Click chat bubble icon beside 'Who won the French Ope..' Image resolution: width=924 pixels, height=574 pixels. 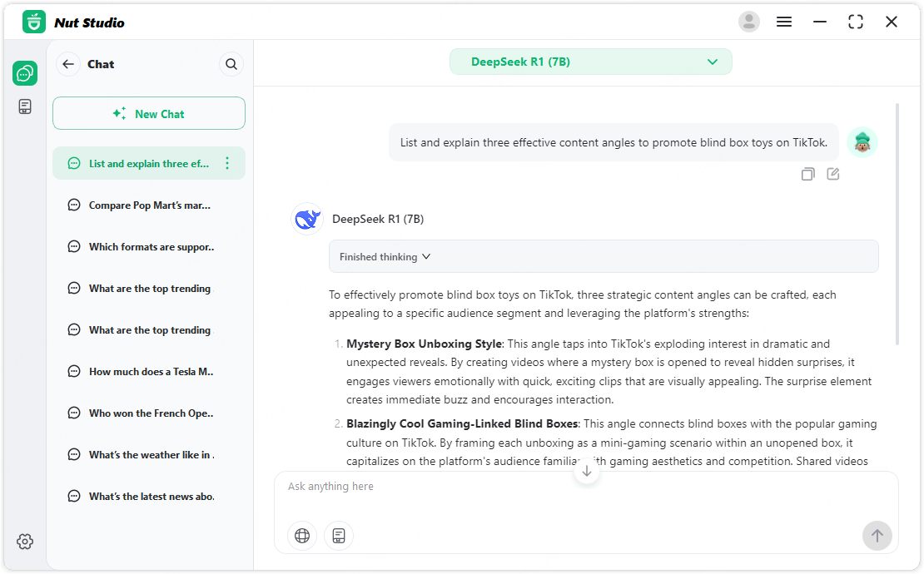coord(73,413)
